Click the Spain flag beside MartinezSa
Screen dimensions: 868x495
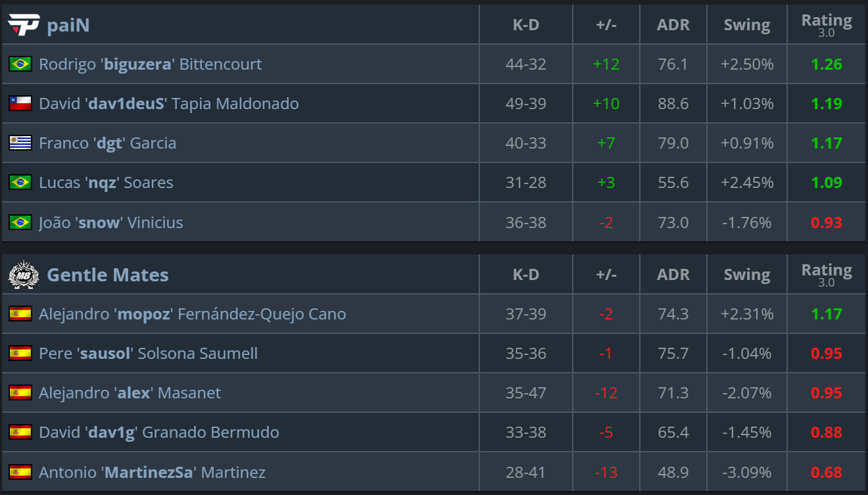[20, 472]
